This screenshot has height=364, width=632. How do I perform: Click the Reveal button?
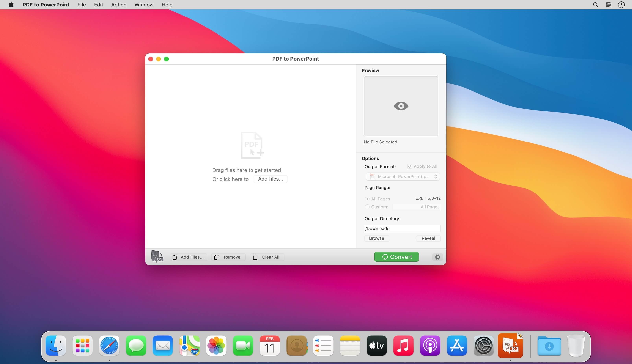[x=428, y=238]
